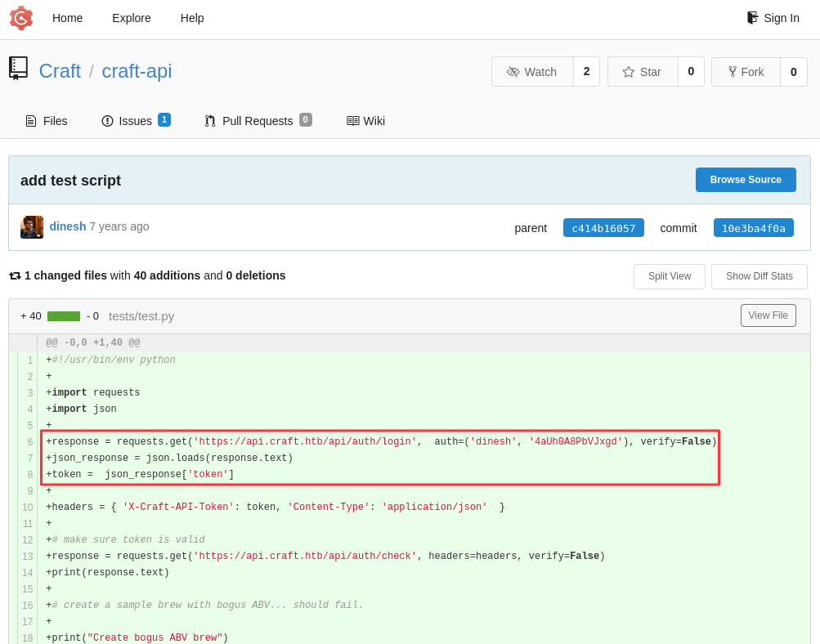Click the 'add test script' commit title
Image resolution: width=820 pixels, height=644 pixels.
[x=70, y=181]
